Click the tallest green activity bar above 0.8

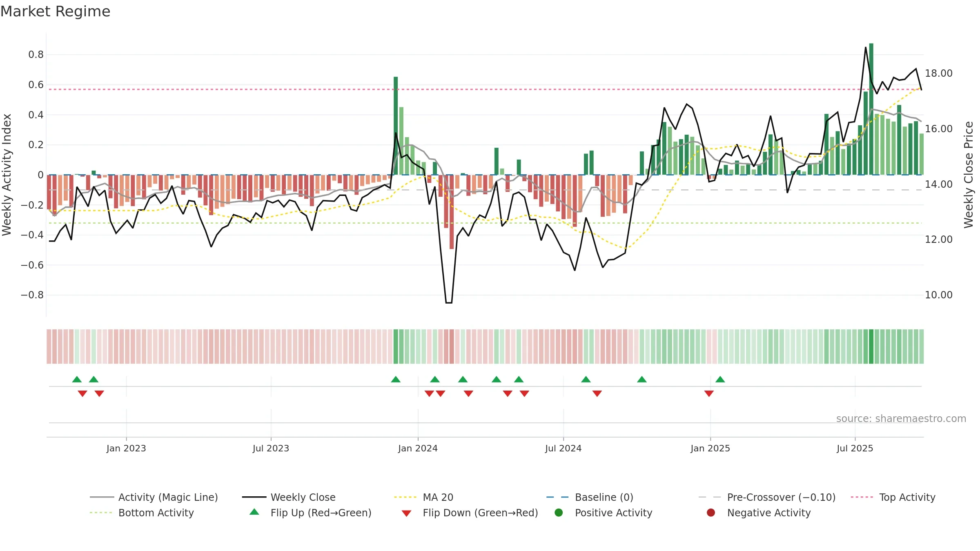click(871, 109)
